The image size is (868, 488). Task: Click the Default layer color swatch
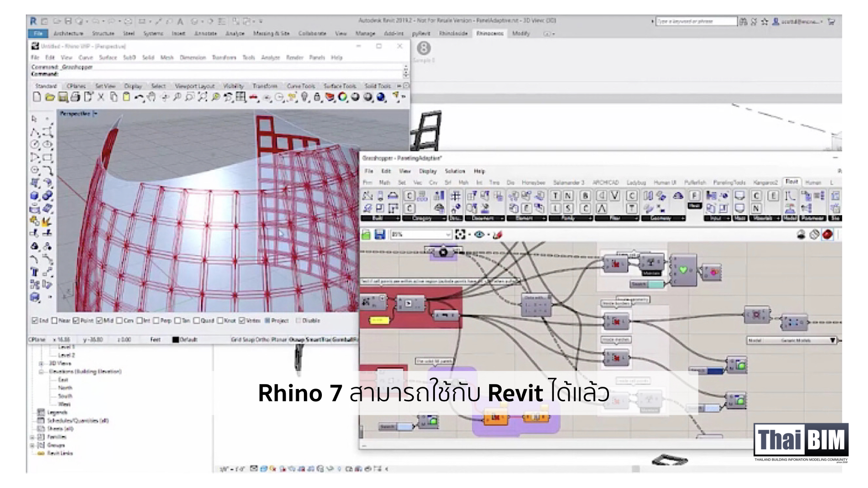[x=175, y=339]
